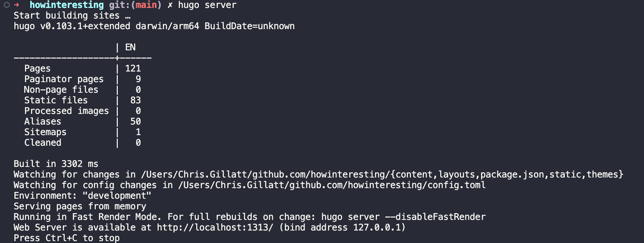Click the Static files value 83

click(x=135, y=100)
